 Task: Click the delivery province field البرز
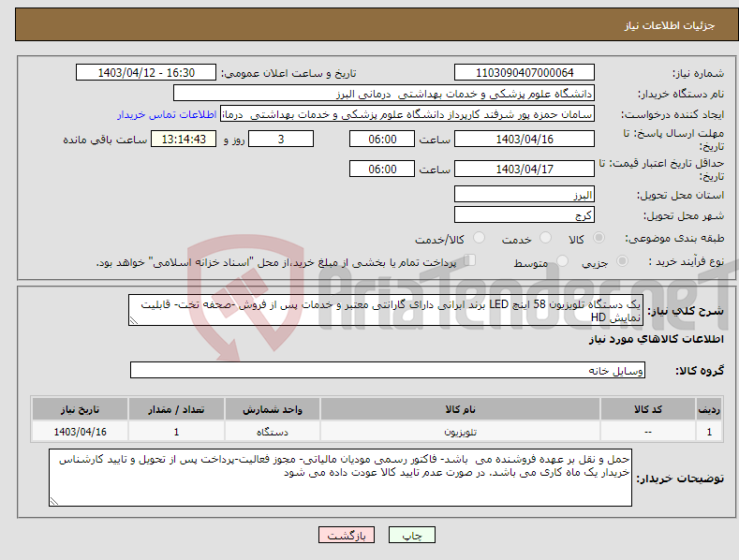[525, 194]
